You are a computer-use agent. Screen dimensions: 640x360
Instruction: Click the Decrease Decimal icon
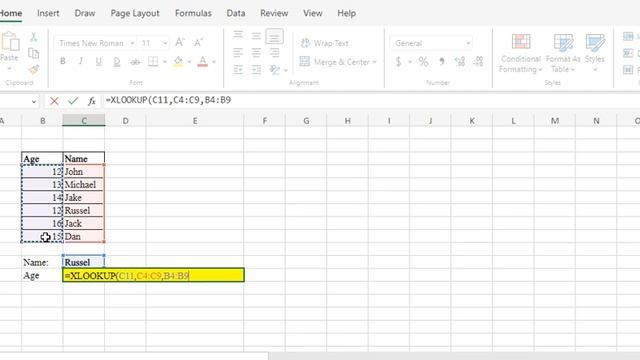(478, 62)
